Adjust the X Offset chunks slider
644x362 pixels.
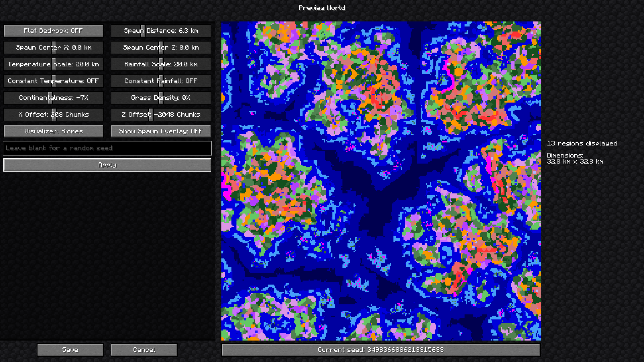tap(54, 114)
